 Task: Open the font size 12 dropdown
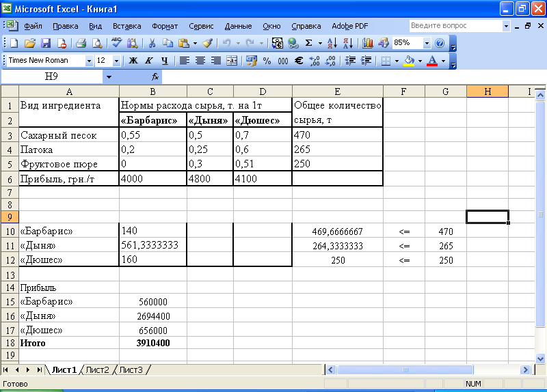[116, 61]
